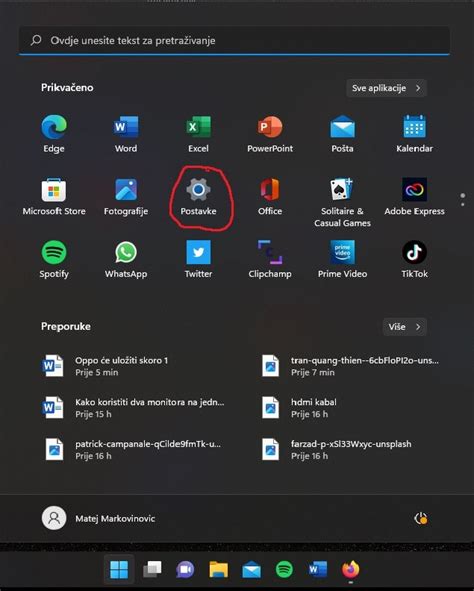Expand Sve aplikacije list
Screen dimensions: 474x591
(386, 88)
